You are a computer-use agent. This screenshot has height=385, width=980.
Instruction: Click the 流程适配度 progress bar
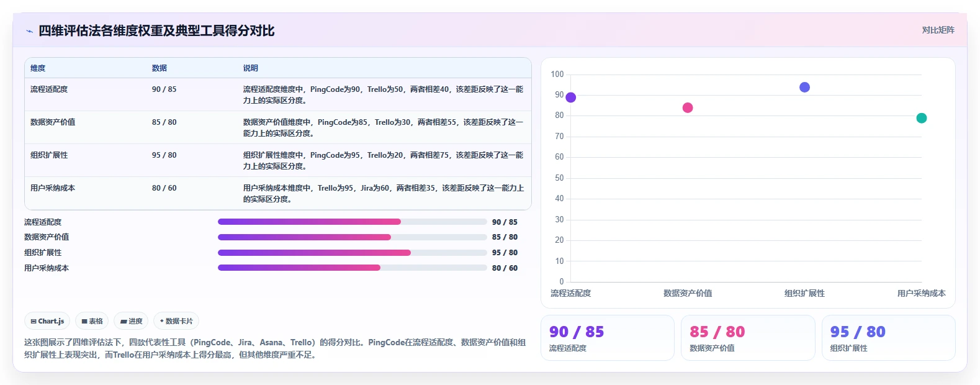[x=352, y=222]
